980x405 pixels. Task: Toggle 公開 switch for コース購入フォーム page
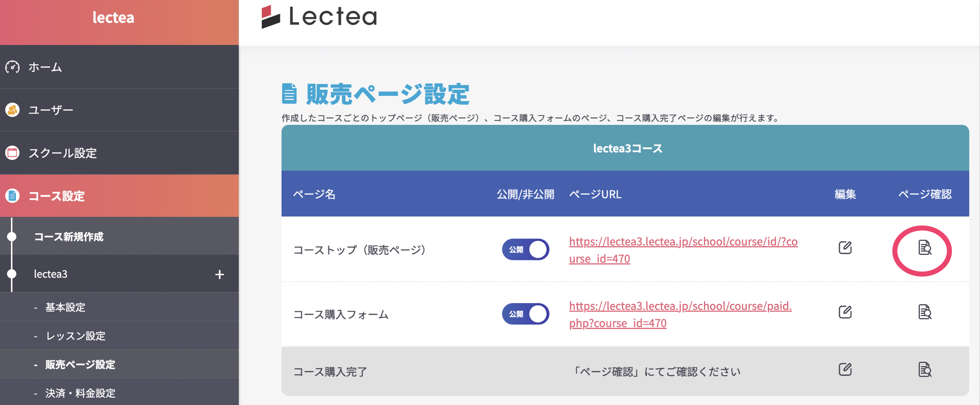525,314
